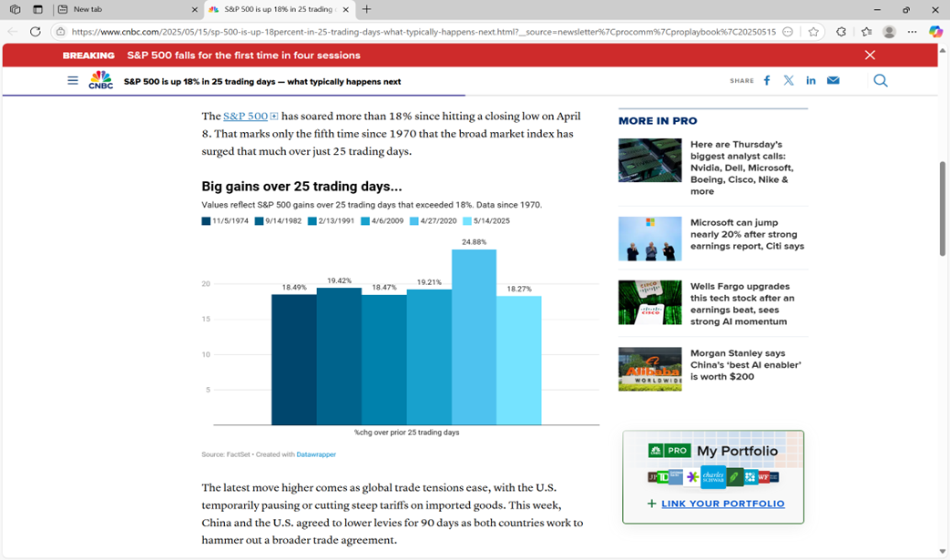Close the S&P 500 article tab

pyautogui.click(x=345, y=10)
